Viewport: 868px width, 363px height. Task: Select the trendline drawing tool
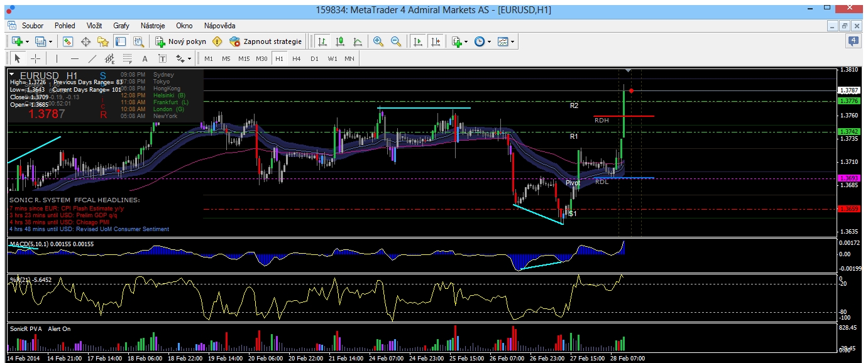click(x=92, y=58)
